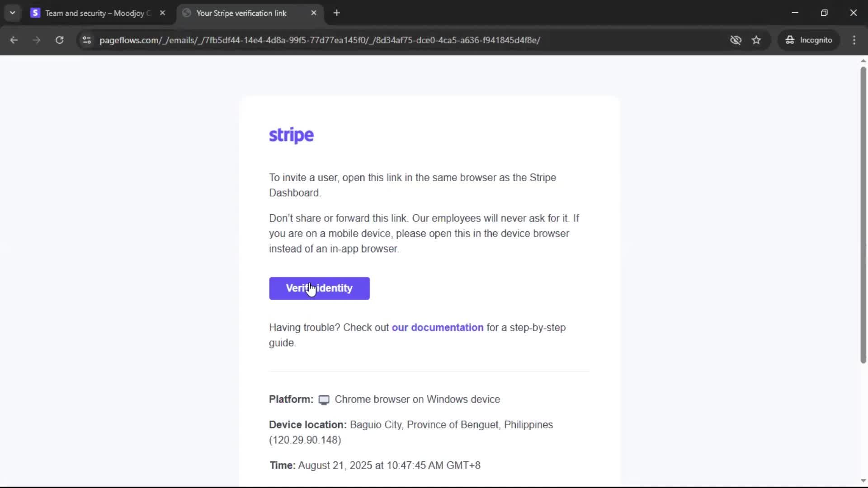Click the Stripe logo

point(291,135)
